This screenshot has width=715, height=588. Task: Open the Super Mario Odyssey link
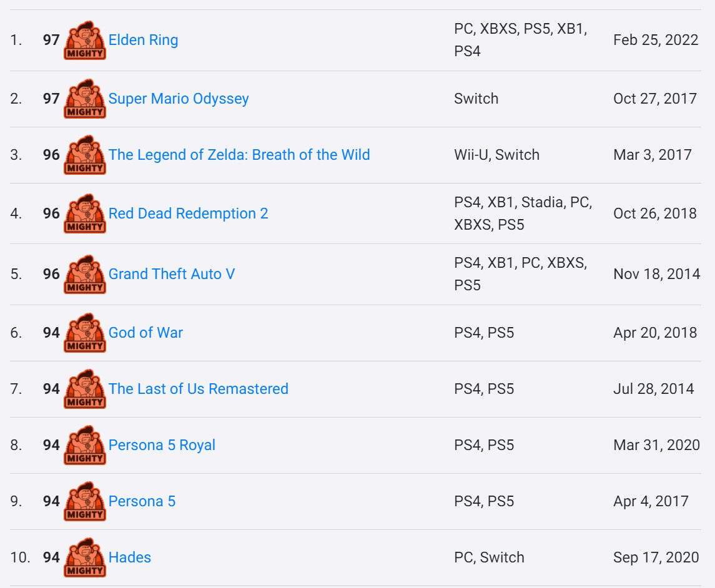[x=179, y=99]
